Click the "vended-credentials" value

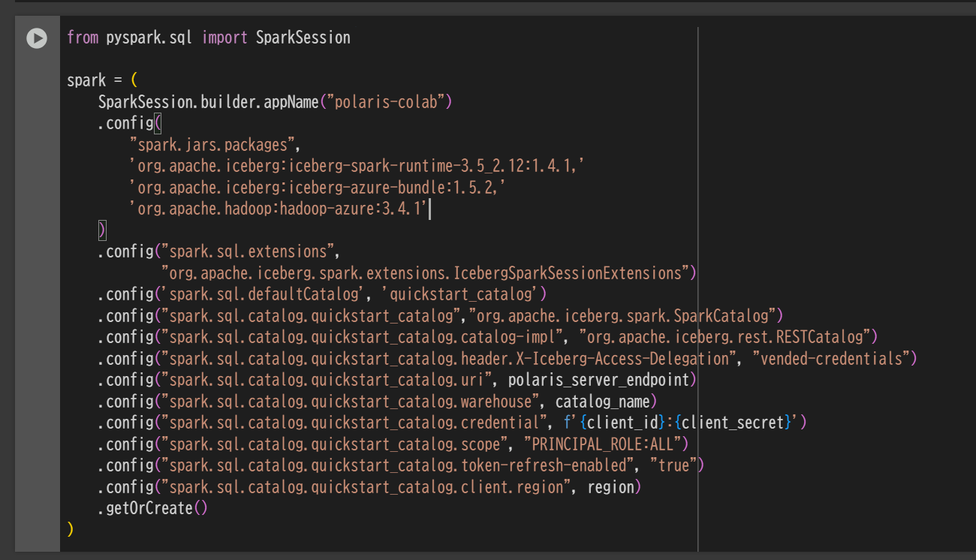pyautogui.click(x=833, y=359)
